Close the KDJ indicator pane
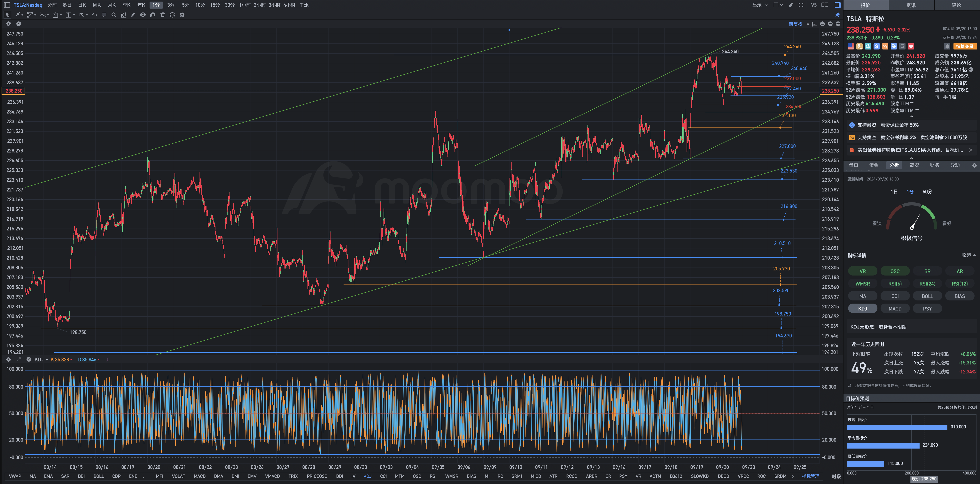 (28, 359)
